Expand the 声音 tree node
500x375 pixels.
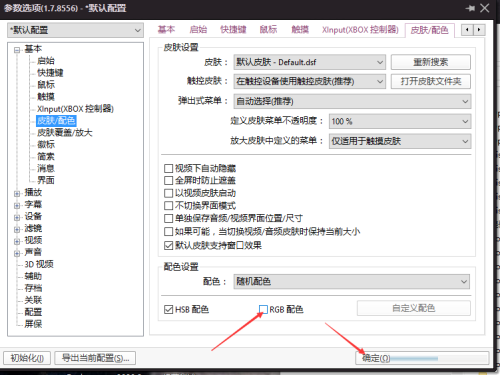[17, 253]
